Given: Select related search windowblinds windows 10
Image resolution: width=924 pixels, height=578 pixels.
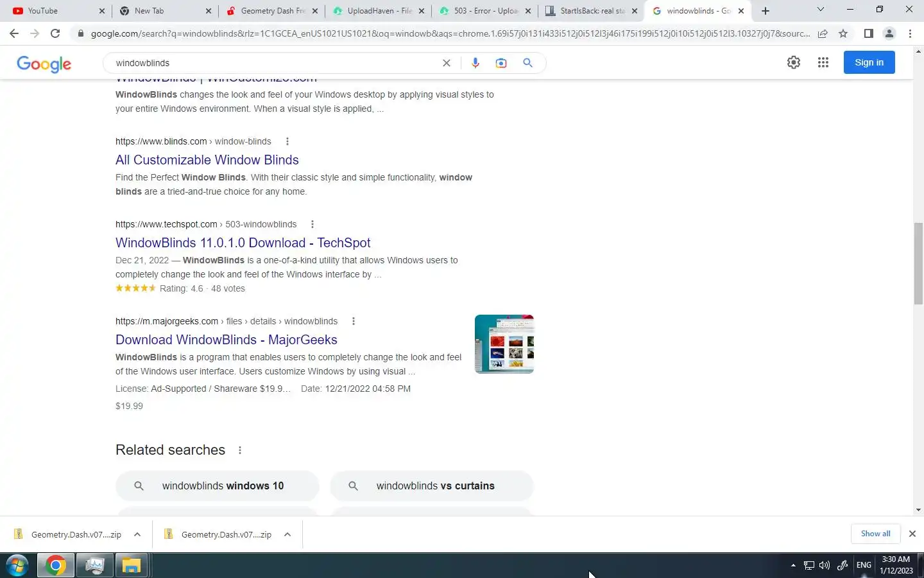Looking at the screenshot, I should pyautogui.click(x=218, y=486).
